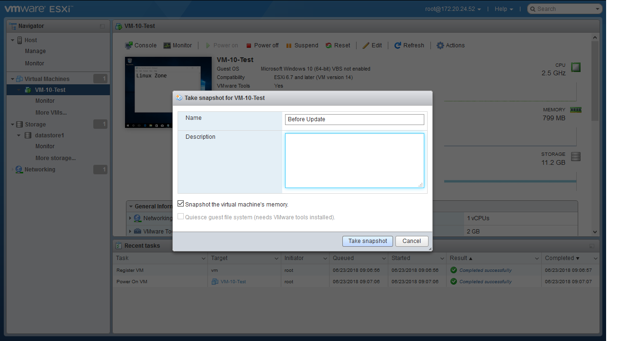Image resolution: width=644 pixels, height=341 pixels.
Task: Collapse the Storage tree section
Action: [13, 125]
